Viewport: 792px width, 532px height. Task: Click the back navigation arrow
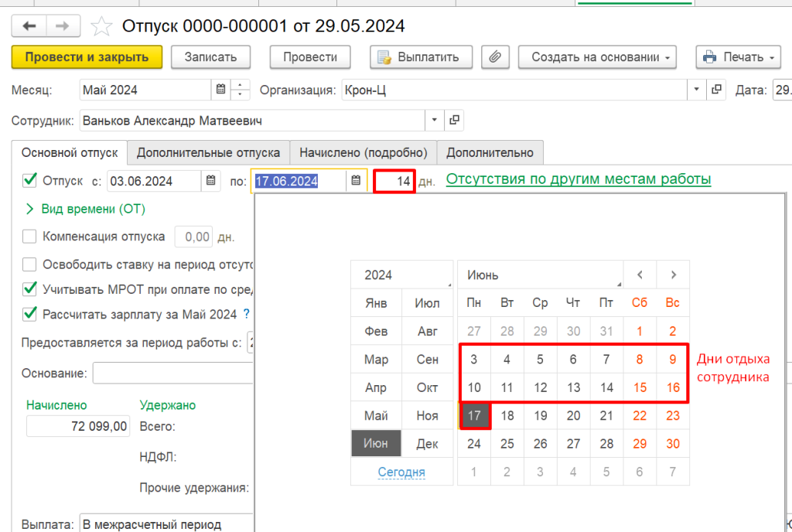point(29,26)
